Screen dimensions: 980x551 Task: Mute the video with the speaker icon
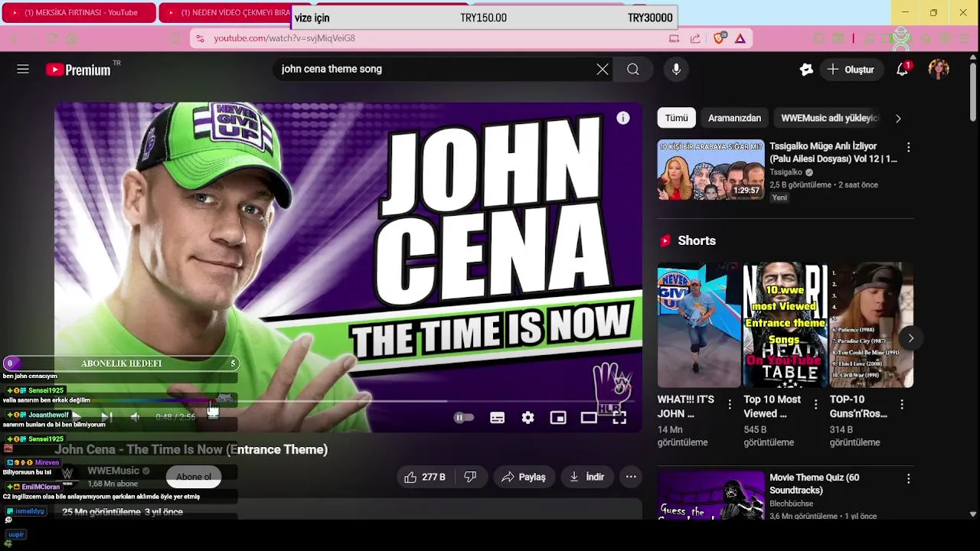(136, 417)
